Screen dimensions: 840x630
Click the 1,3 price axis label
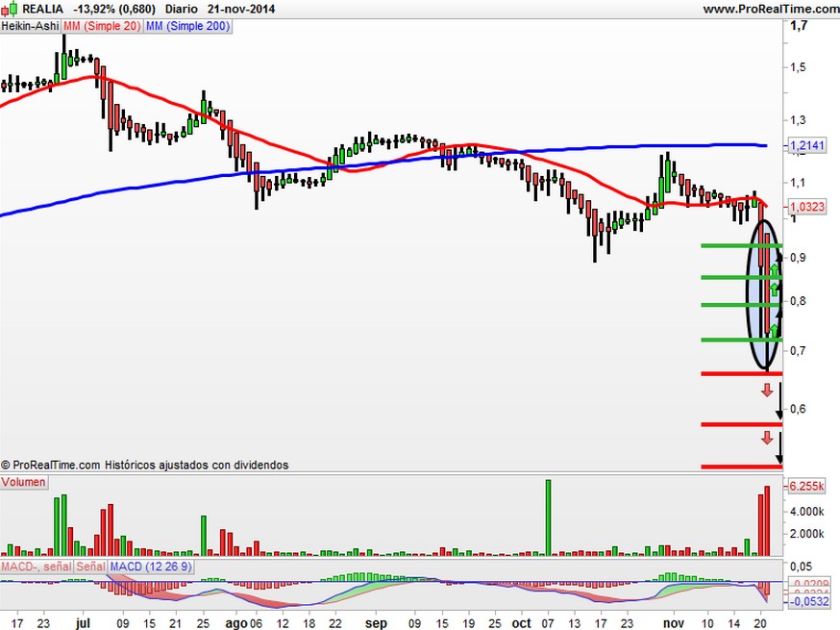[x=797, y=119]
